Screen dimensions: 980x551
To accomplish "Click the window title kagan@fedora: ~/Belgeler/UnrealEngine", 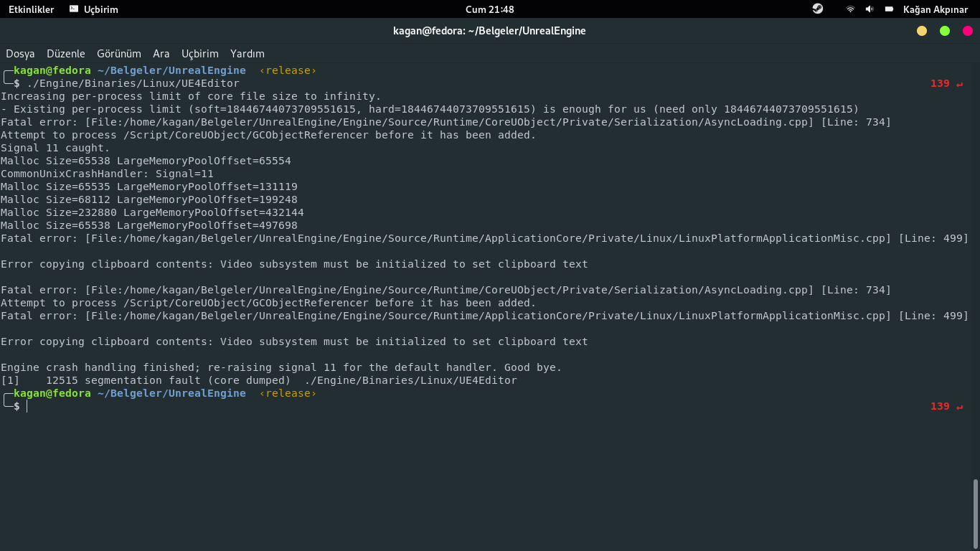I will 489,31.
